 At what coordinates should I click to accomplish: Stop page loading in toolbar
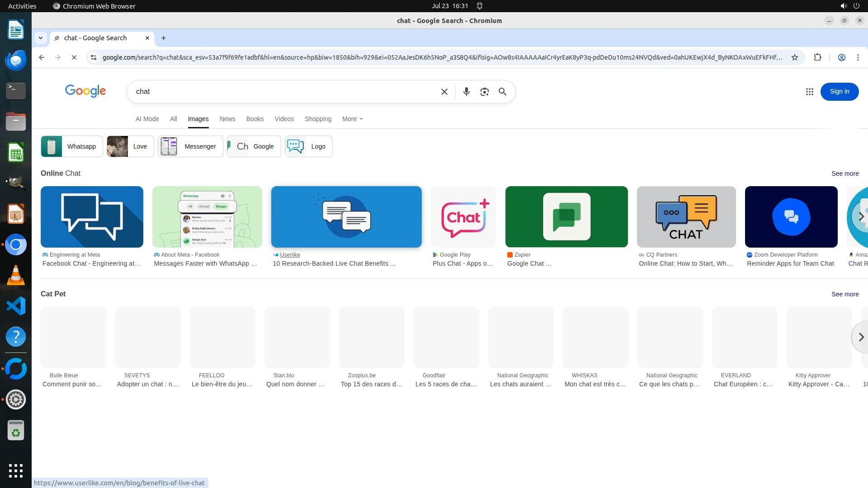coord(74,57)
